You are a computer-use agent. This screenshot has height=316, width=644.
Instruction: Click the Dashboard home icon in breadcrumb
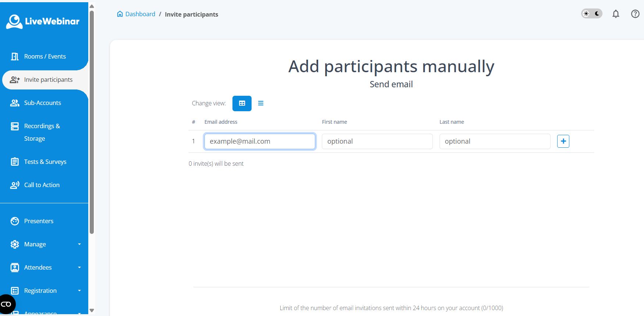tap(120, 14)
